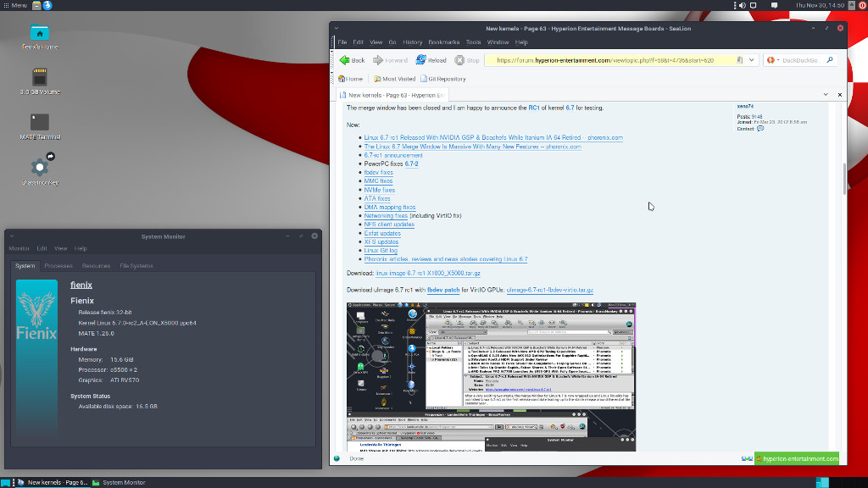This screenshot has height=488, width=868.
Task: Open the History menu in SeaLion
Action: [x=413, y=42]
